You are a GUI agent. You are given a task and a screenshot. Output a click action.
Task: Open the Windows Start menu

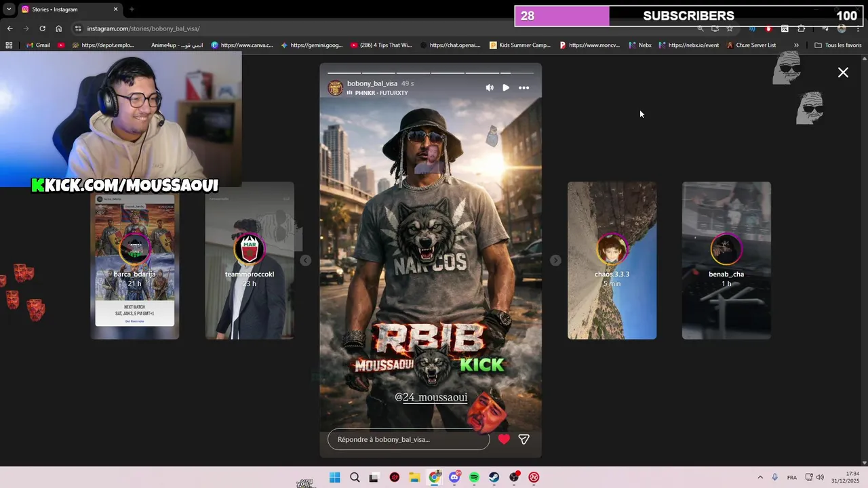(334, 477)
